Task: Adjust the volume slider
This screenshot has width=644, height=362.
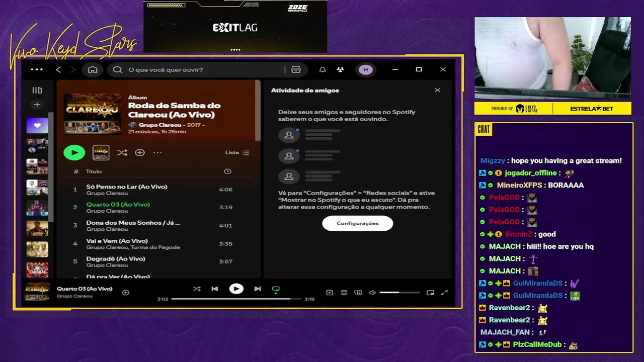Action: click(x=399, y=293)
